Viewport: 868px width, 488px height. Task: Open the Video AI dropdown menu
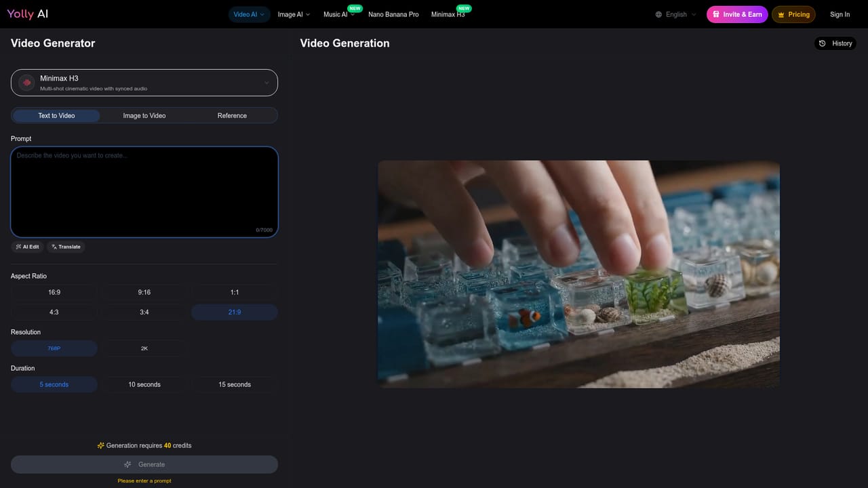pos(249,14)
